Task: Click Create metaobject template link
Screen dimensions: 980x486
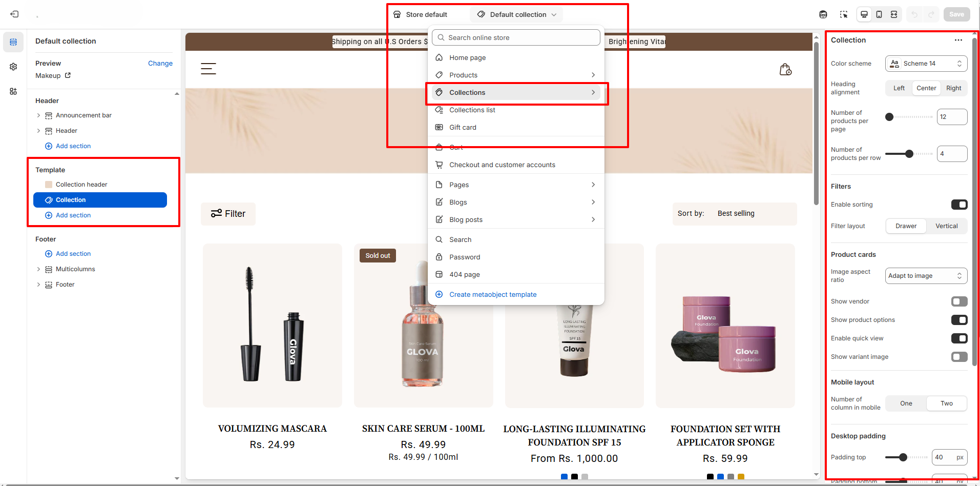Action: coord(493,295)
